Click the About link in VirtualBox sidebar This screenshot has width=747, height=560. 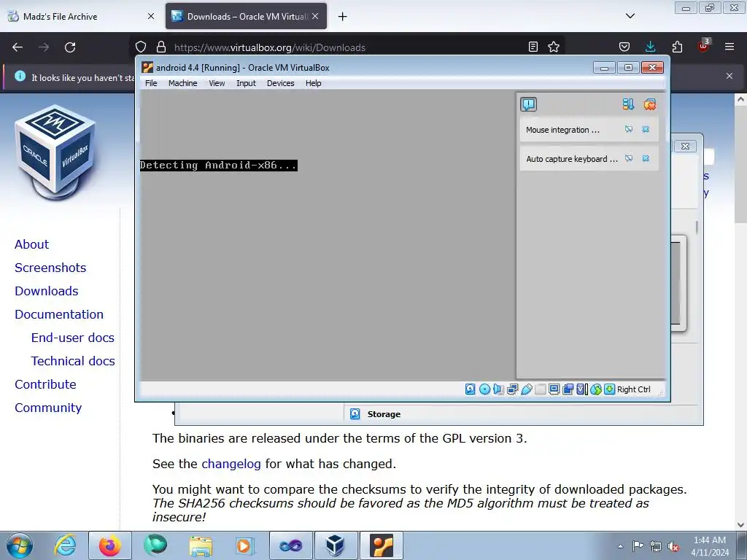point(32,244)
